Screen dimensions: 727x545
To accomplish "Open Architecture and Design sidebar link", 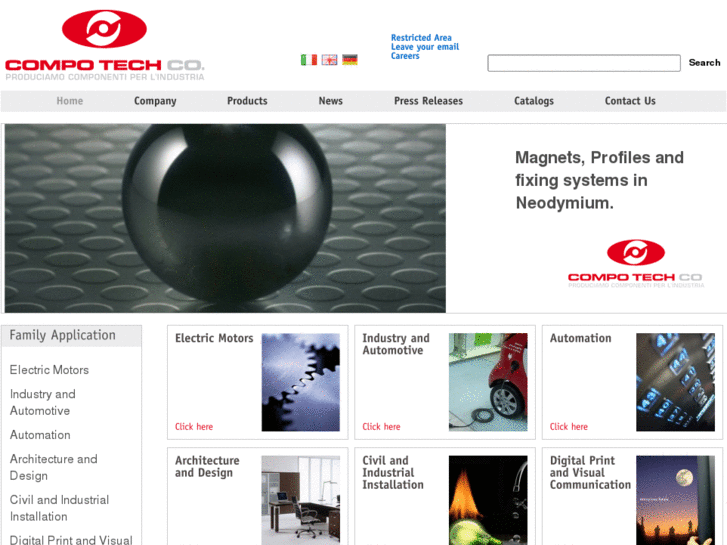I will (x=54, y=467).
